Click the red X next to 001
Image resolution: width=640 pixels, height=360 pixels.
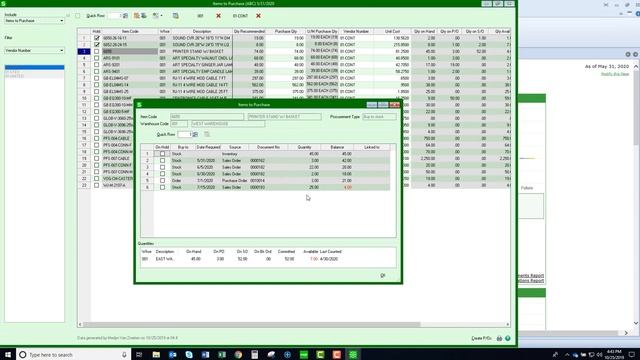click(218, 16)
